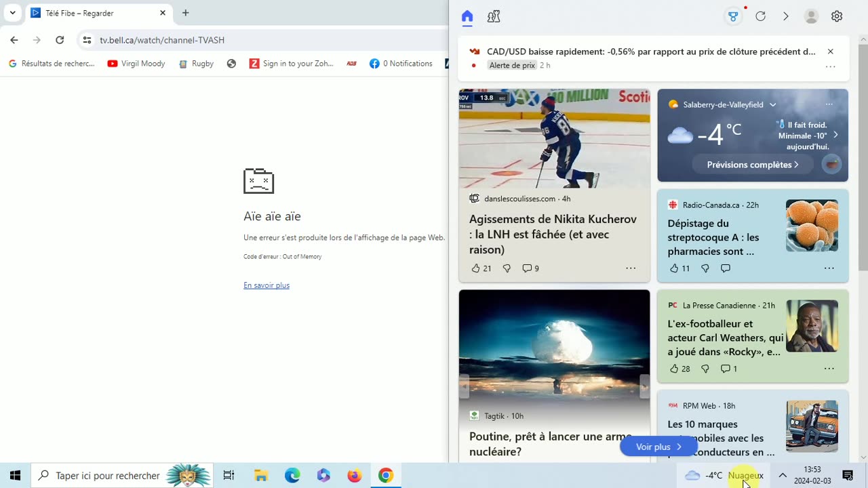Click the hockey player article thumbnail

pyautogui.click(x=554, y=139)
